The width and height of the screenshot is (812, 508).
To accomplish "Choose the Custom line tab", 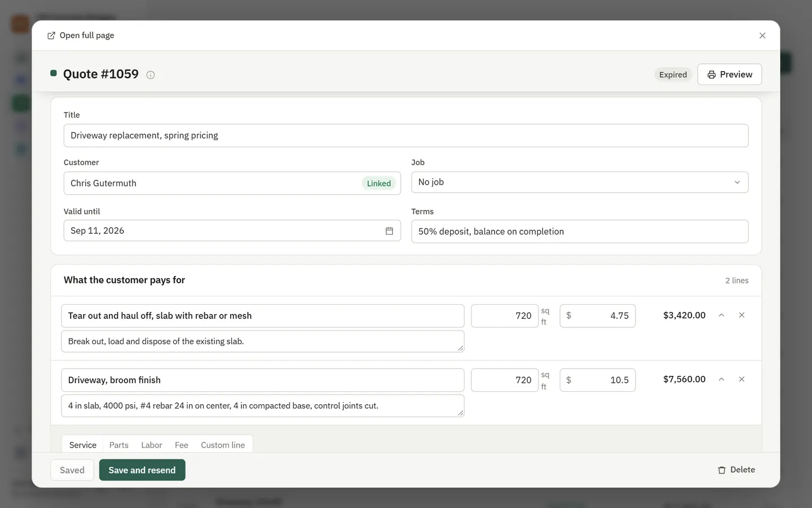I will tap(223, 445).
